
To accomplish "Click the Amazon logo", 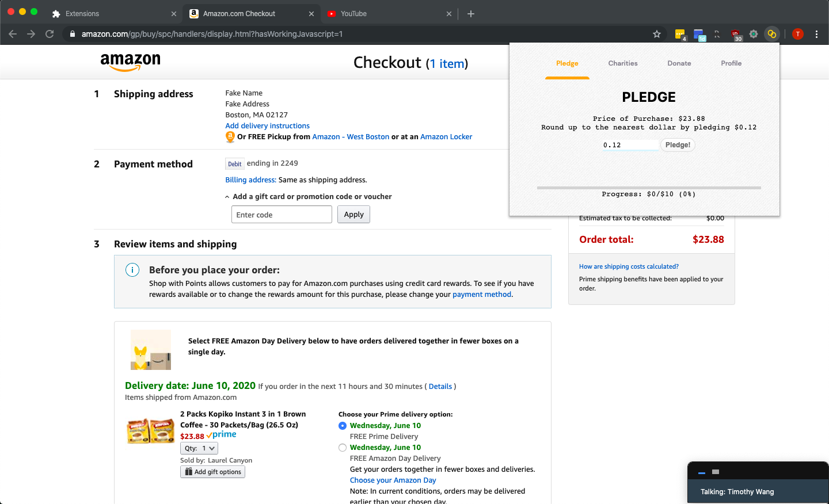I will (x=131, y=62).
